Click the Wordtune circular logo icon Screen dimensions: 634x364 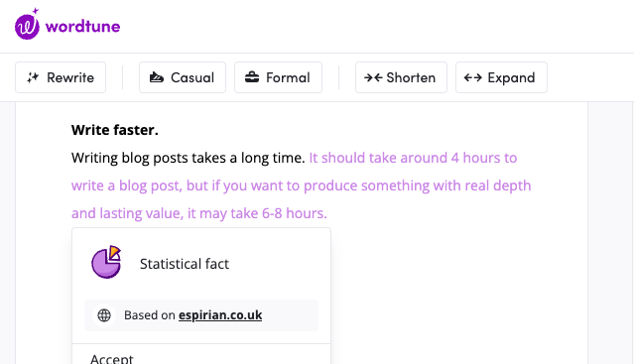[x=27, y=24]
